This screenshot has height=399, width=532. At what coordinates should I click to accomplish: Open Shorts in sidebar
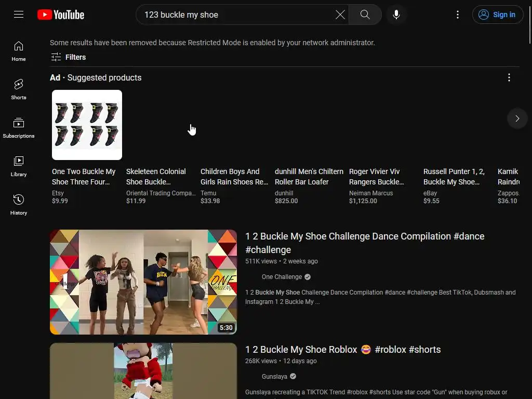click(19, 89)
